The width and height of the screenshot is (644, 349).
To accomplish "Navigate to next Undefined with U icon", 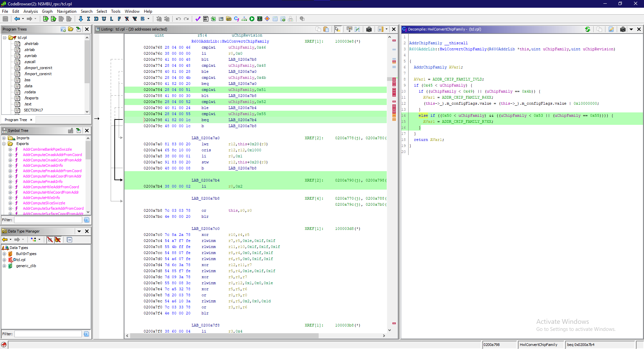I will click(x=104, y=19).
